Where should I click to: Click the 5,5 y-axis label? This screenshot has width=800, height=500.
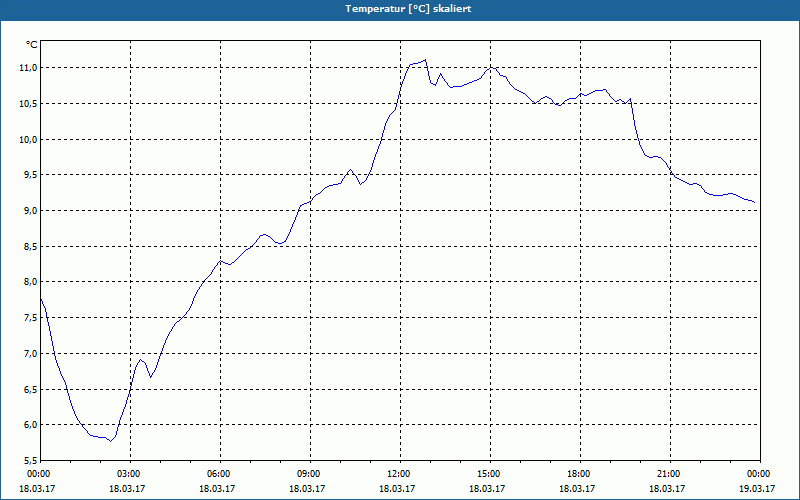pyautogui.click(x=31, y=460)
